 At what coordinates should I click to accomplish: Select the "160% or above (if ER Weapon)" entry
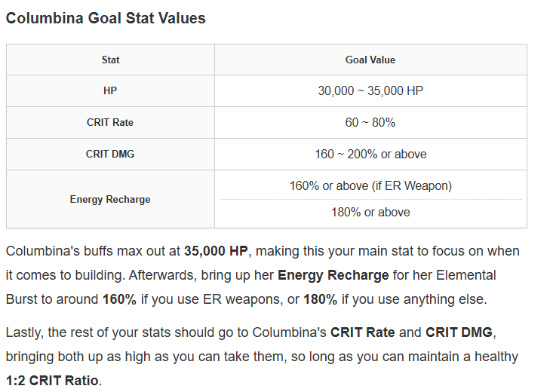370,185
